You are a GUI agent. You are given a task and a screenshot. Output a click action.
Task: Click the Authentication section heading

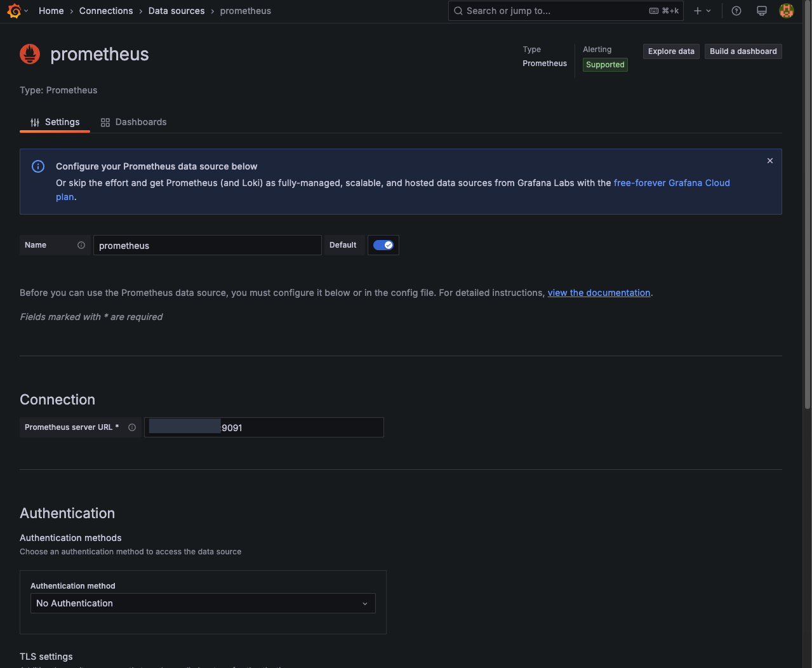(67, 513)
